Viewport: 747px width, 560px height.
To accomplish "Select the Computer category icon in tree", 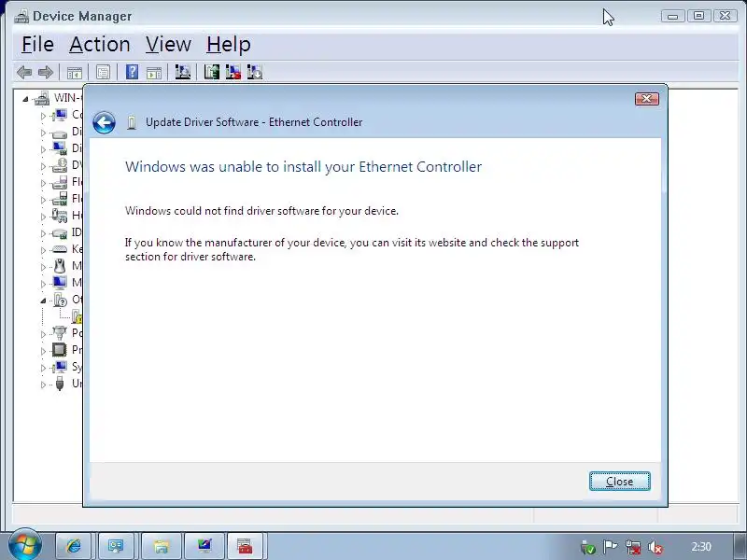I will tap(60, 115).
